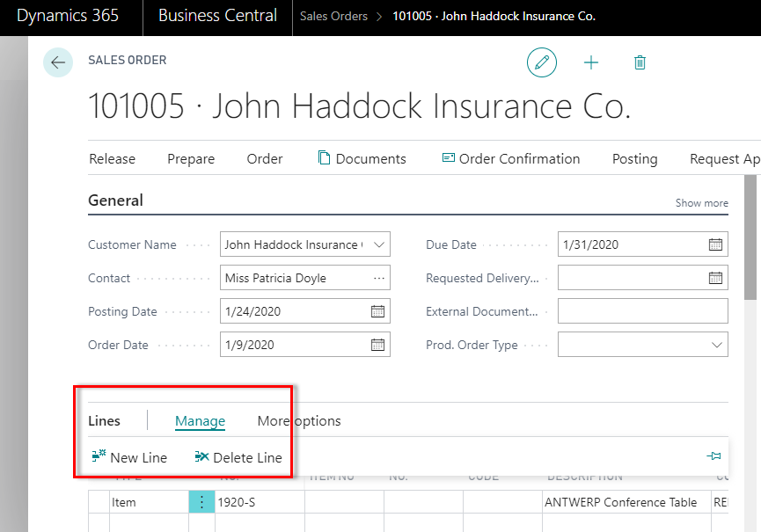
Task: Click New Line button
Action: (x=129, y=457)
